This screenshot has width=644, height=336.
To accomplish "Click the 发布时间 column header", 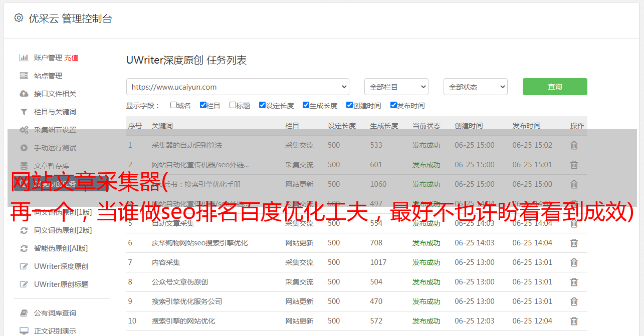I will point(526,126).
